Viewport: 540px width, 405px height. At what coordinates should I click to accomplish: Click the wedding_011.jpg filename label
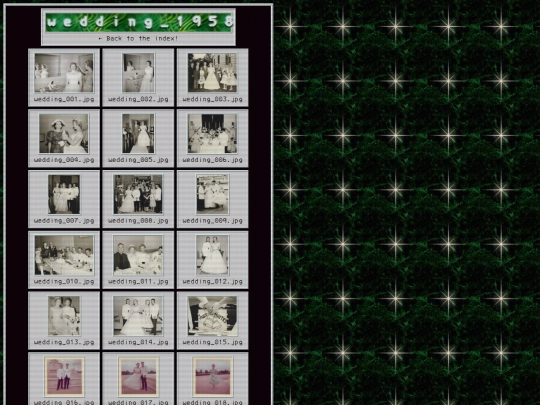tap(138, 282)
